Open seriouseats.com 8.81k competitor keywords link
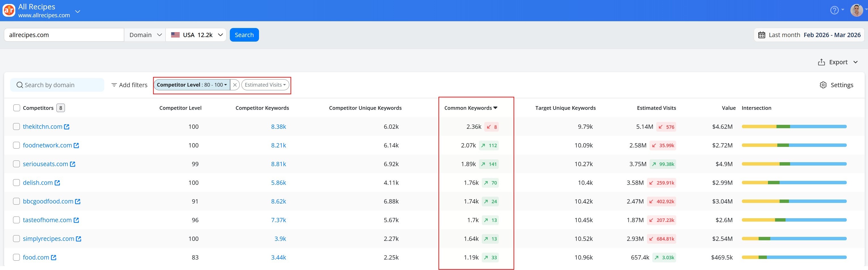Screen dimensions: 868x270 (278, 164)
